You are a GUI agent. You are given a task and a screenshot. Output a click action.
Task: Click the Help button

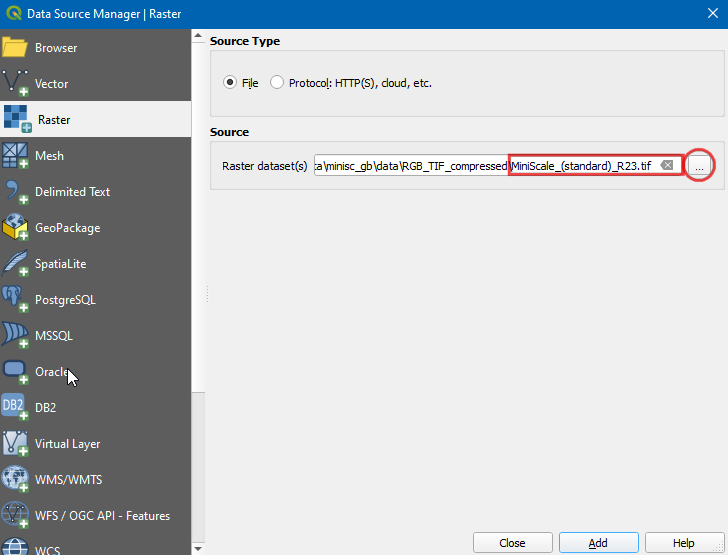[x=684, y=543]
